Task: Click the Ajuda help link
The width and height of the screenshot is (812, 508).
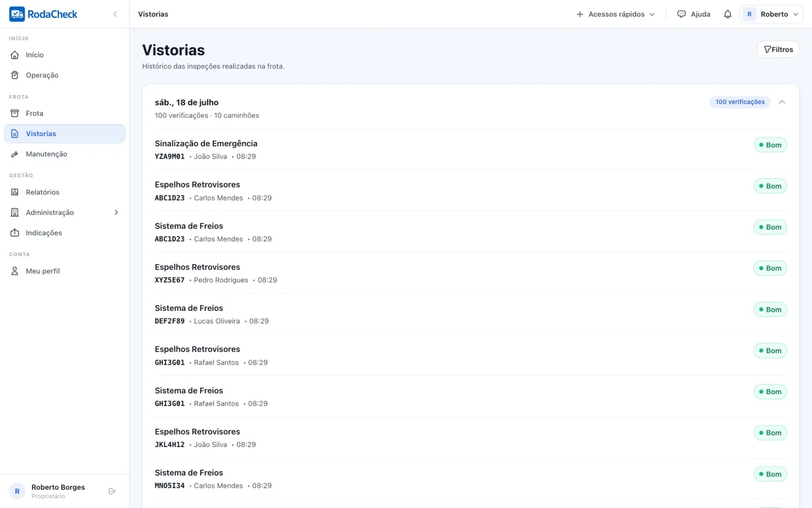Action: [694, 14]
